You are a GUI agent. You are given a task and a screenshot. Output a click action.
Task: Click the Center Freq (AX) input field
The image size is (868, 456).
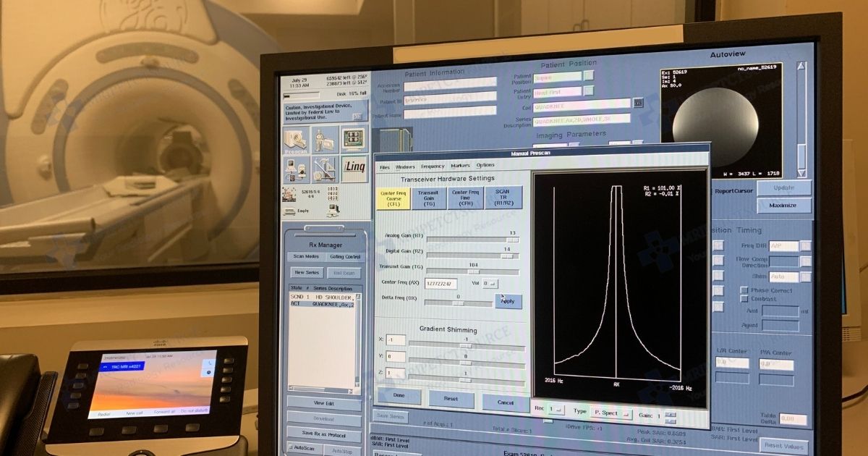pos(441,284)
